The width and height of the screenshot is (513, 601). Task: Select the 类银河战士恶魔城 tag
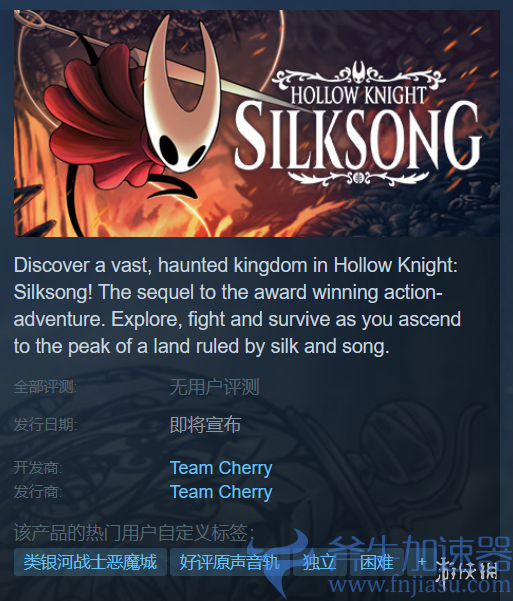pyautogui.click(x=90, y=562)
